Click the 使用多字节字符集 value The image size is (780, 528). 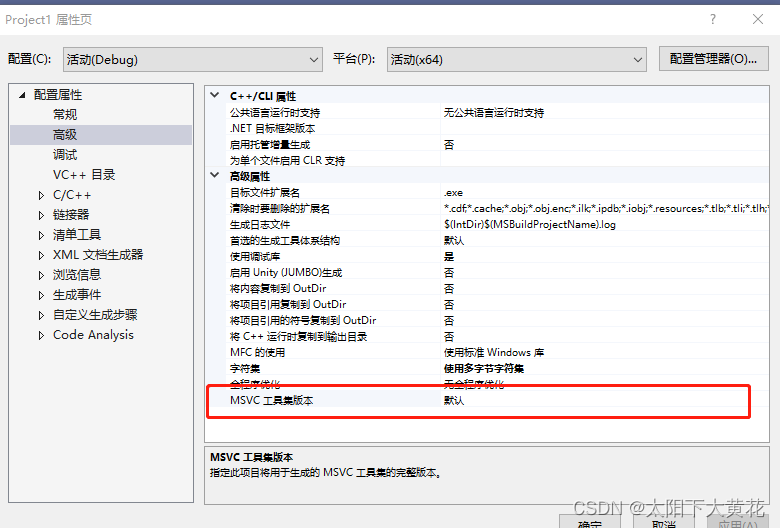[x=484, y=369]
